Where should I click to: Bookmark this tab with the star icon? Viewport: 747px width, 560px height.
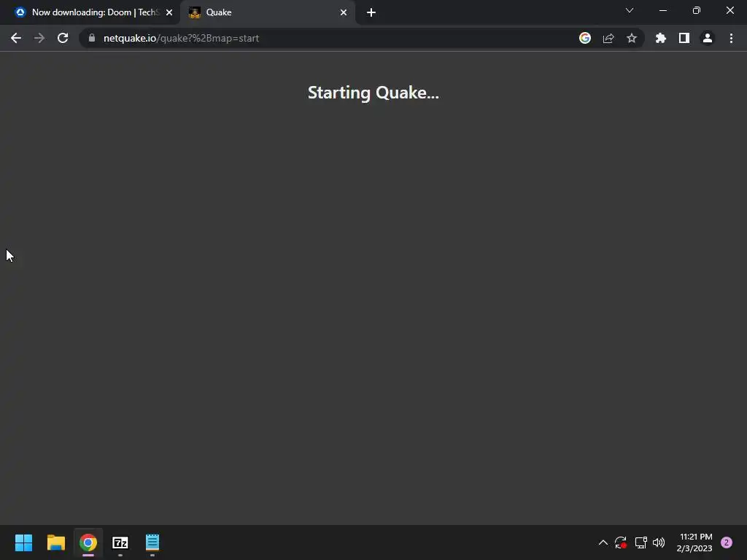[632, 38]
